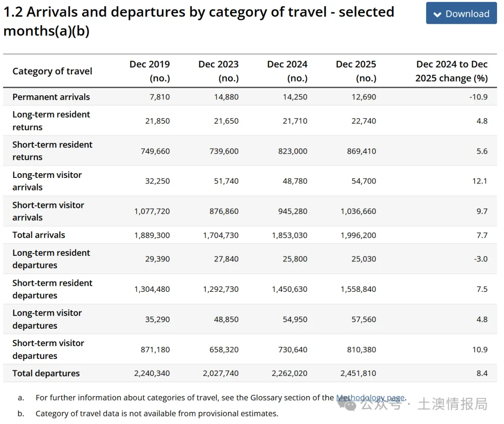Click the 'Permanent arrivals' row label
Viewport: 504px width, 424px height.
tap(51, 97)
